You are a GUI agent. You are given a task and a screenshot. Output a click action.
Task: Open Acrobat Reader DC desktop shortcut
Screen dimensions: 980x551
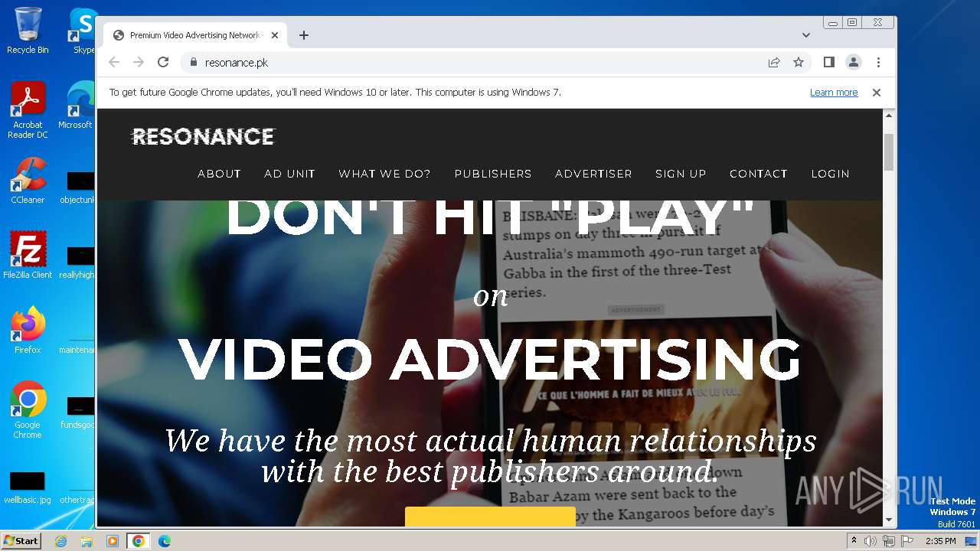tap(28, 111)
